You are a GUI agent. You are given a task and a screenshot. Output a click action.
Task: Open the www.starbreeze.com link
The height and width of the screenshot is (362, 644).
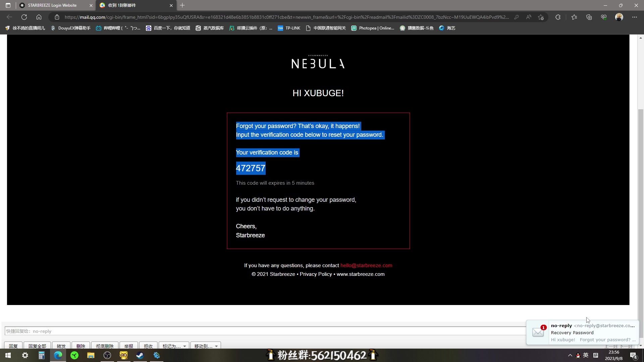[361, 274]
